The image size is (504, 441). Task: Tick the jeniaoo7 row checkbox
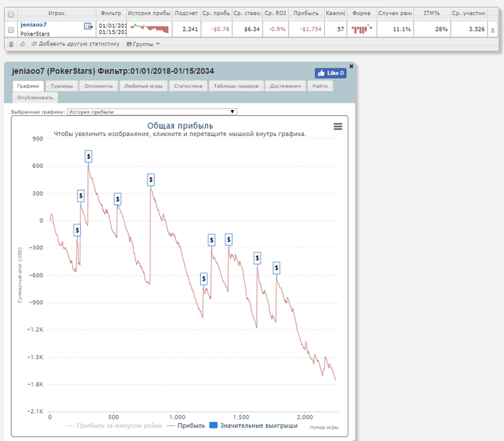11,29
